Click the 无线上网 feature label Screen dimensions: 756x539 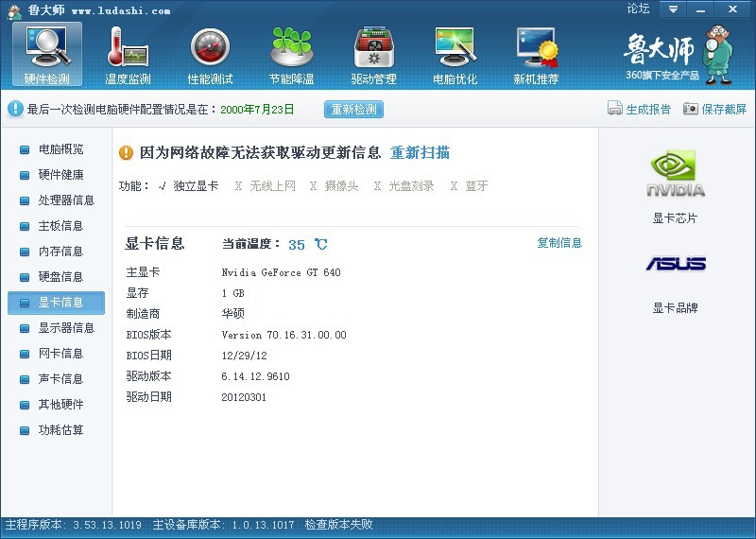point(272,185)
